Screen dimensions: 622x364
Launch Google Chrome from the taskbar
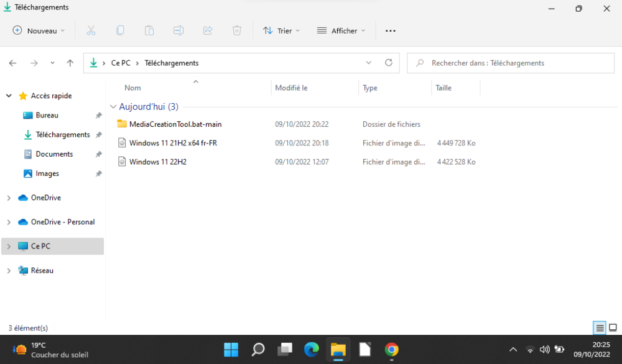(x=391, y=349)
